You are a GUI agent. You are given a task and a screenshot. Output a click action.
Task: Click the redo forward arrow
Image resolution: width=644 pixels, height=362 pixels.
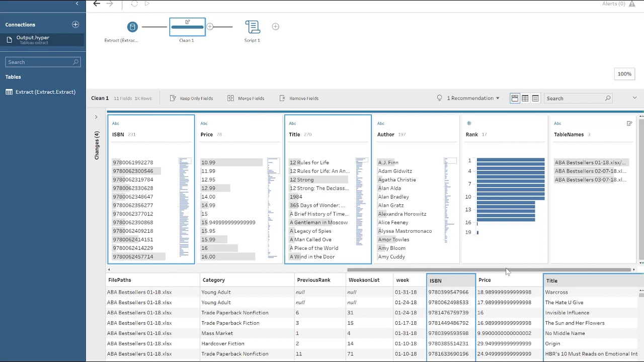click(x=110, y=4)
